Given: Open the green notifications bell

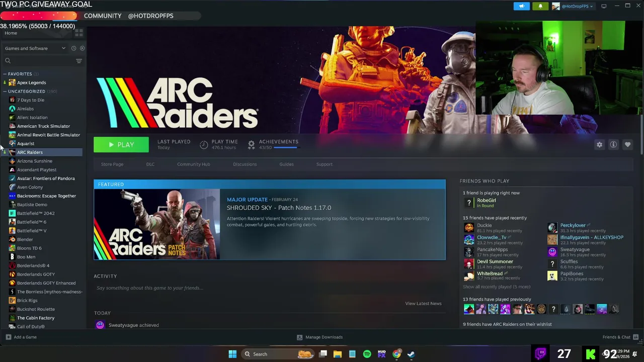Looking at the screenshot, I should click(540, 6).
